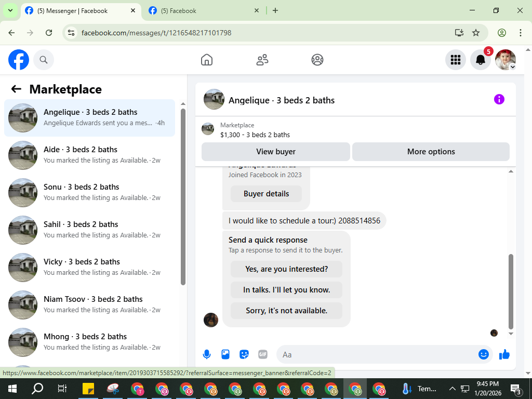This screenshot has height=399, width=532.
Task: Open Windows Start menu
Action: click(12, 389)
